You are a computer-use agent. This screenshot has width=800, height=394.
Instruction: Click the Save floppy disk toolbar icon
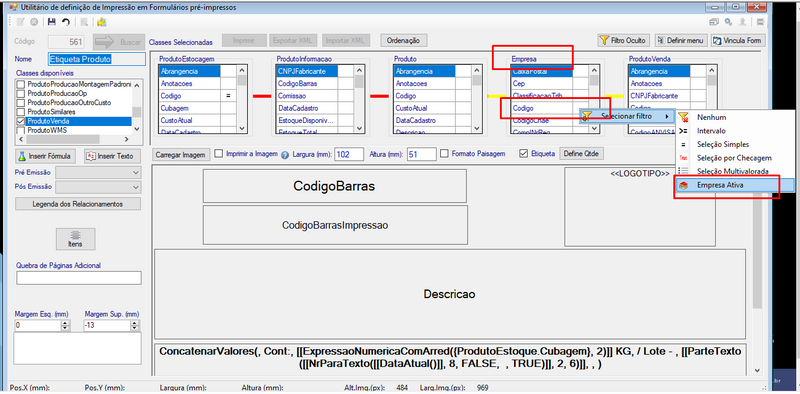coord(52,22)
